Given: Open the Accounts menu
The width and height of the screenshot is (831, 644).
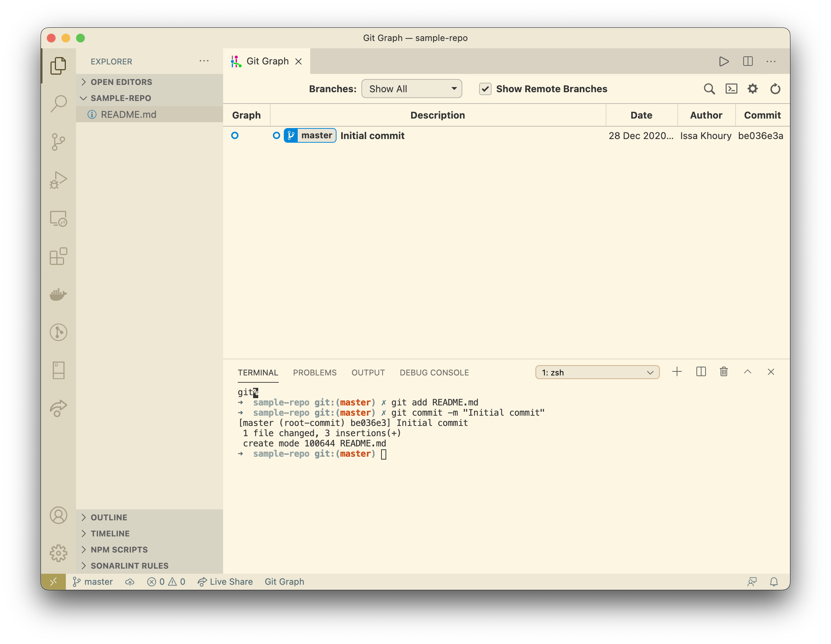Looking at the screenshot, I should (58, 515).
